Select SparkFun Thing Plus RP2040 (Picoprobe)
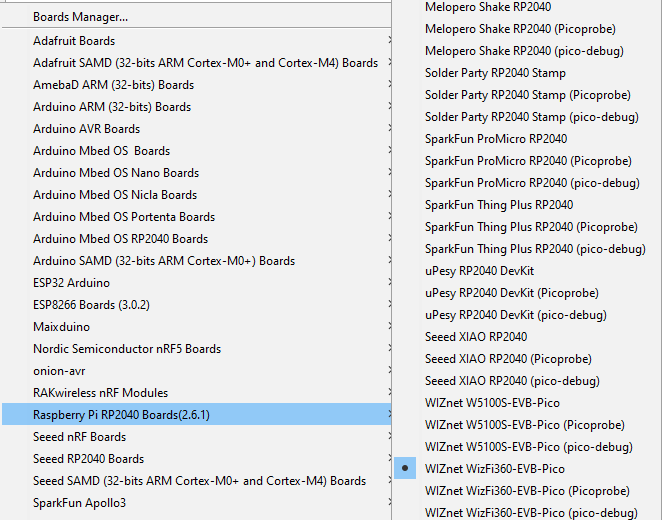The width and height of the screenshot is (665, 520). tap(527, 227)
